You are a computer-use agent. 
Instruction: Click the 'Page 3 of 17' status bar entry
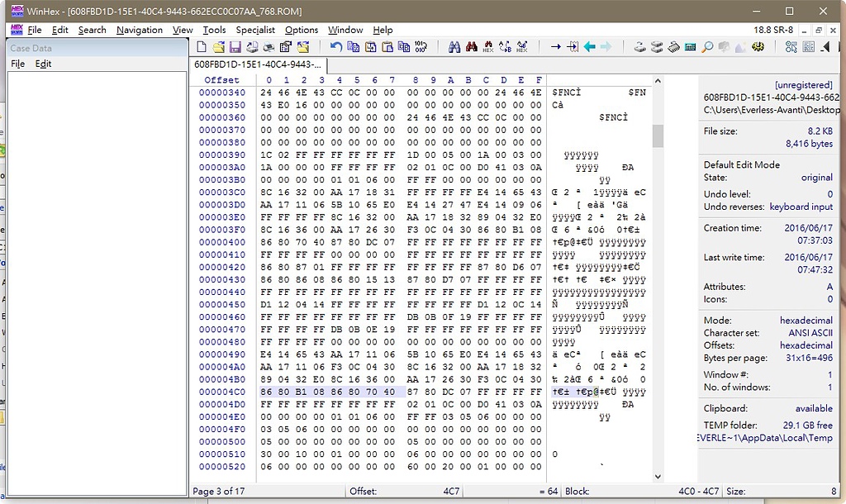pos(218,491)
